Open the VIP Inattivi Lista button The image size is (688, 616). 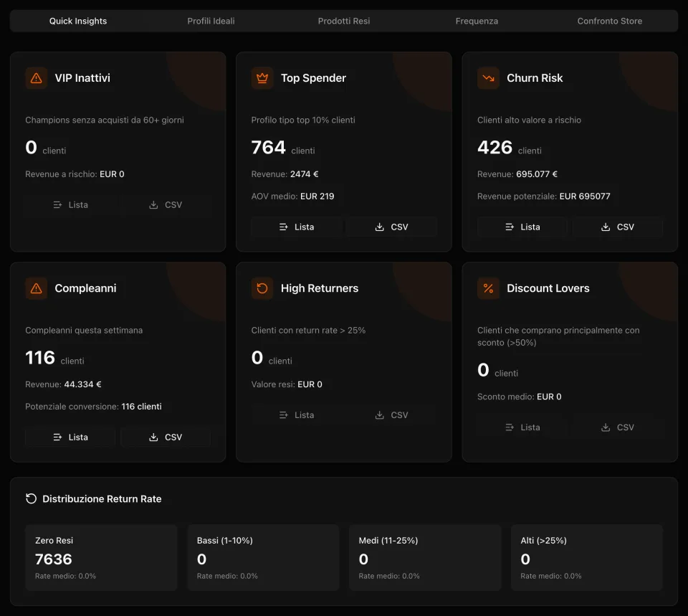point(71,205)
